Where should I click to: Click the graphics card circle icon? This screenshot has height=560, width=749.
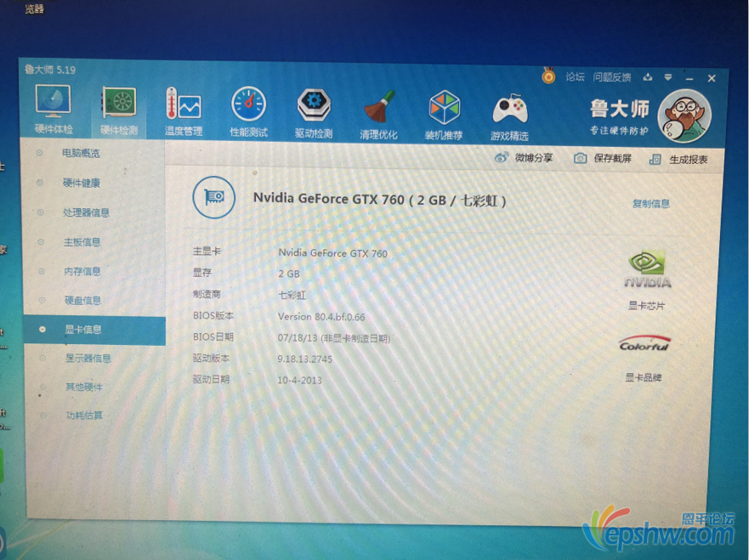pos(213,197)
